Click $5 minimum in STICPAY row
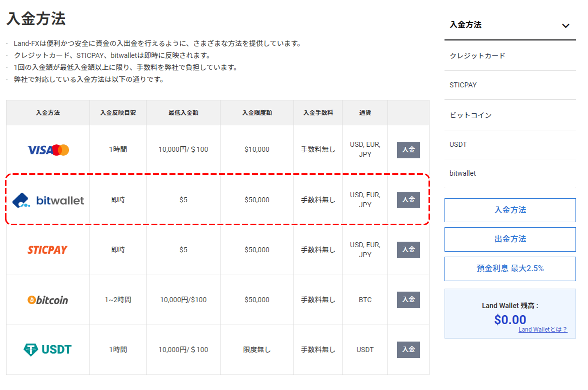This screenshot has width=588, height=390. coord(183,250)
